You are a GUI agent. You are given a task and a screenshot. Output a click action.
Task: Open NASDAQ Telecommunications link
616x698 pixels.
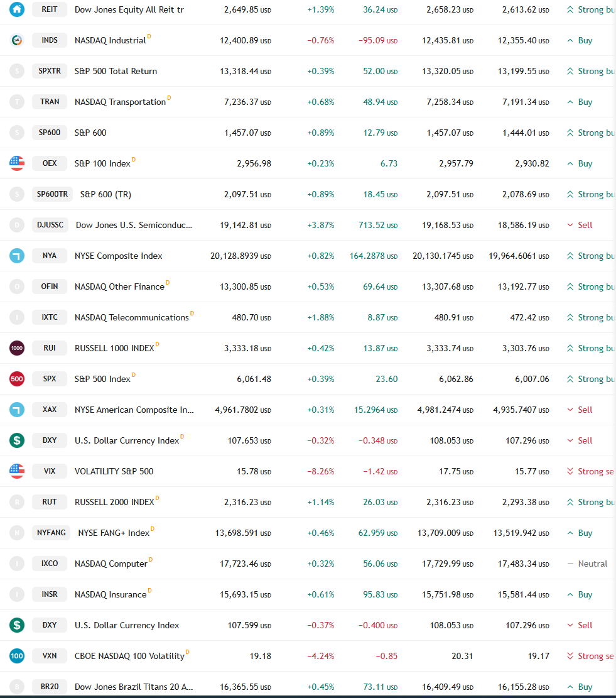[x=132, y=317]
